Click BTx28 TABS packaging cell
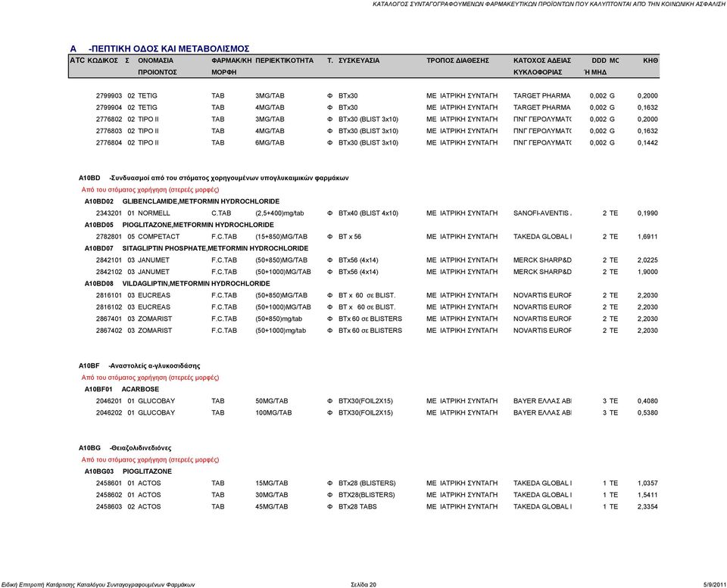Viewport: 727px width, 588px height. pyautogui.click(x=357, y=506)
